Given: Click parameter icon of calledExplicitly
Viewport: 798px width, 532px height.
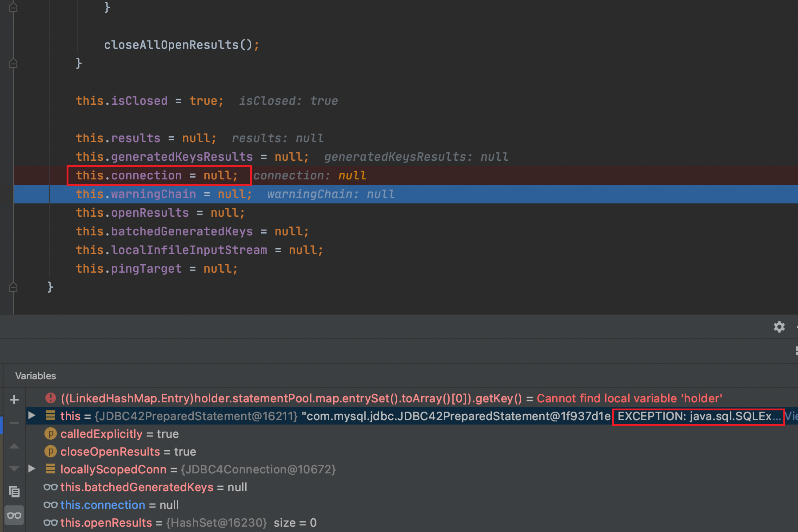Looking at the screenshot, I should (x=51, y=433).
